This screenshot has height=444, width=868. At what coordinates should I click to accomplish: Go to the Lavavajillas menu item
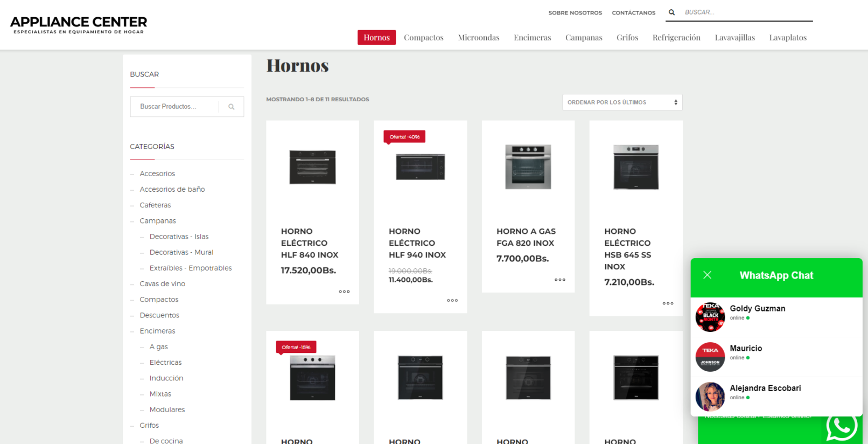(x=734, y=38)
